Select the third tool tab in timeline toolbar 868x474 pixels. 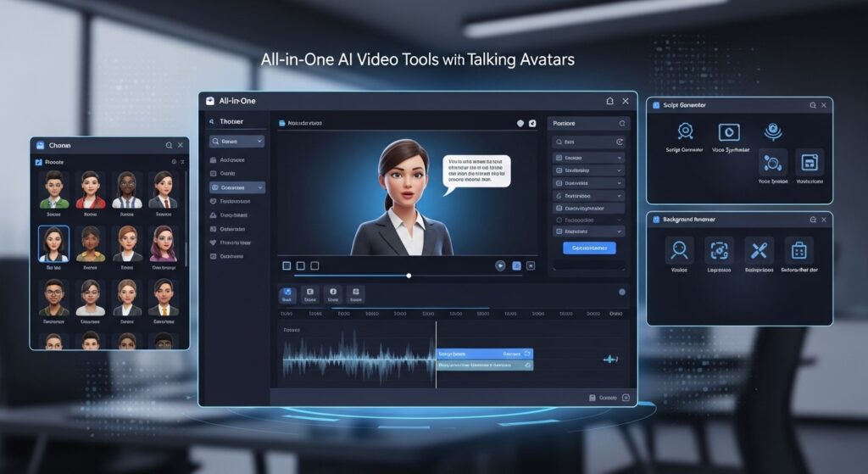332,294
